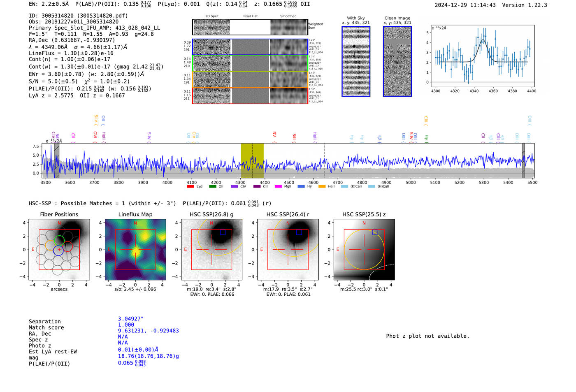The image size is (576, 392).
Task: Click the catalog RA, Dec value 9.631231, -0.929483
Action: click(149, 331)
